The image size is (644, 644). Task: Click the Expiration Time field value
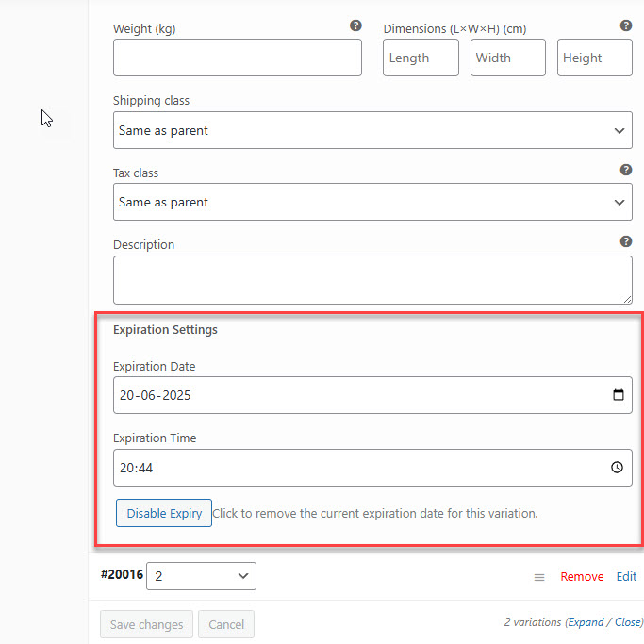point(136,468)
